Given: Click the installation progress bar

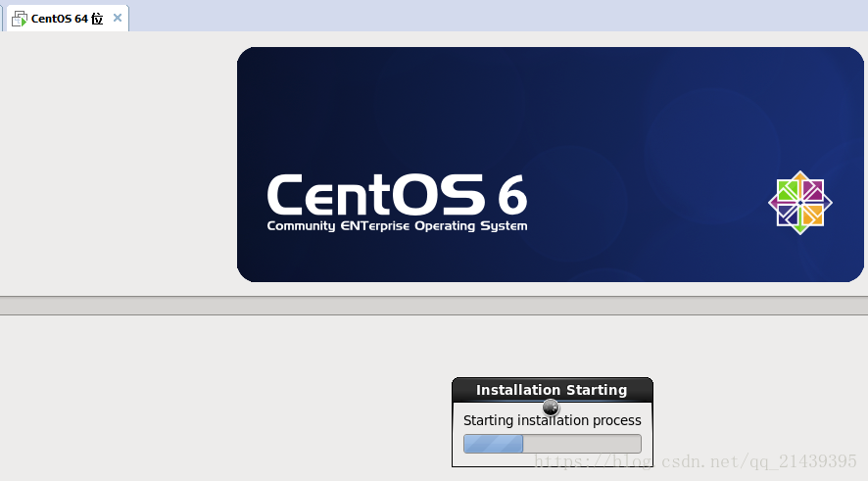Looking at the screenshot, I should point(553,444).
